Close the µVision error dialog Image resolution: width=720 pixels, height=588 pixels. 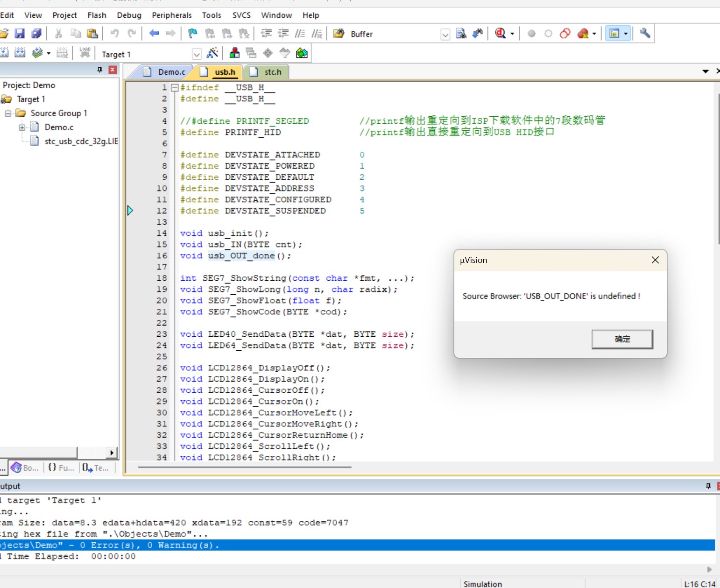[x=655, y=260]
